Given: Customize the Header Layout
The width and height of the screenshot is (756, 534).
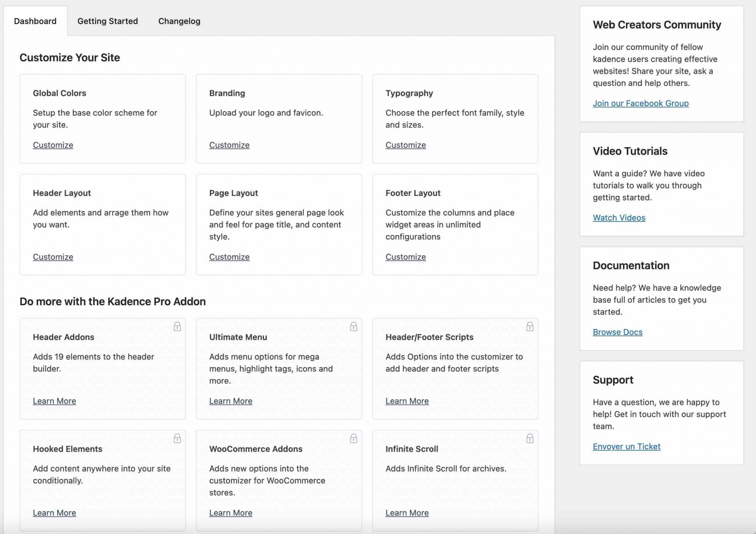Looking at the screenshot, I should click(53, 257).
